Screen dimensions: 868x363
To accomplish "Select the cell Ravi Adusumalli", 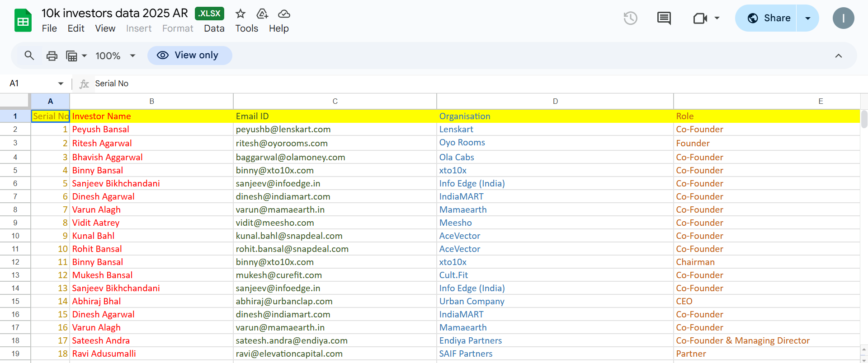I will point(151,354).
